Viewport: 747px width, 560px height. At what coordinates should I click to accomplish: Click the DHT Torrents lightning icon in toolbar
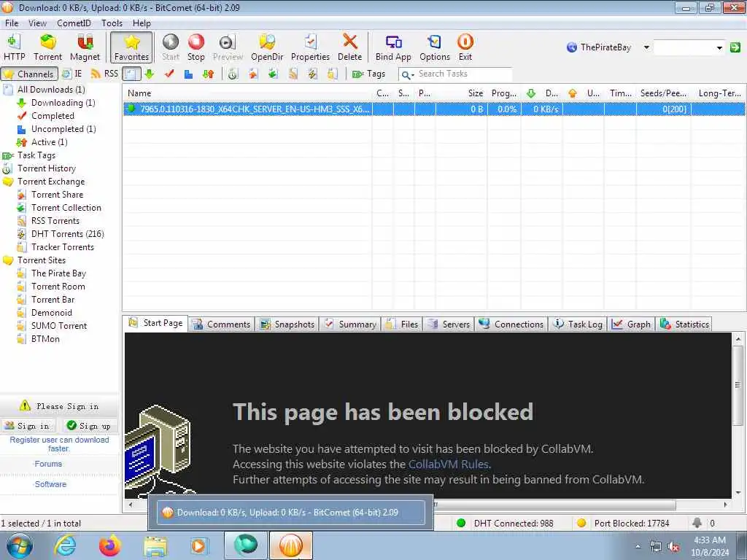click(312, 74)
